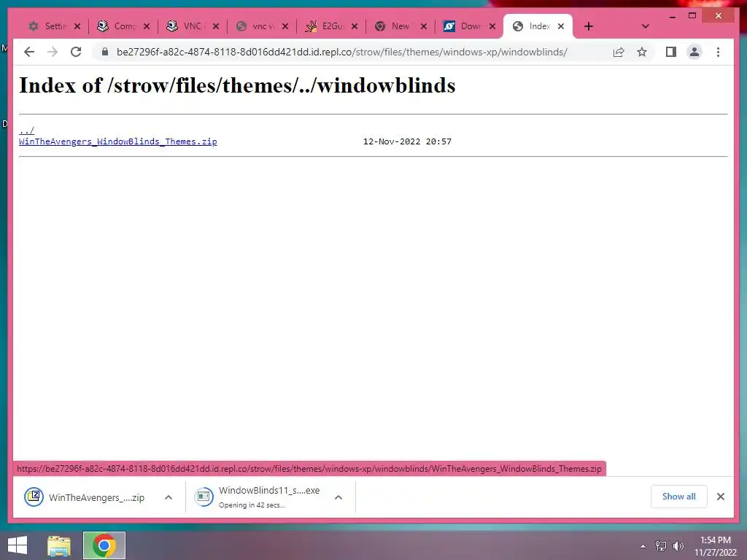
Task: Minimize the Chrome window
Action: click(x=673, y=16)
